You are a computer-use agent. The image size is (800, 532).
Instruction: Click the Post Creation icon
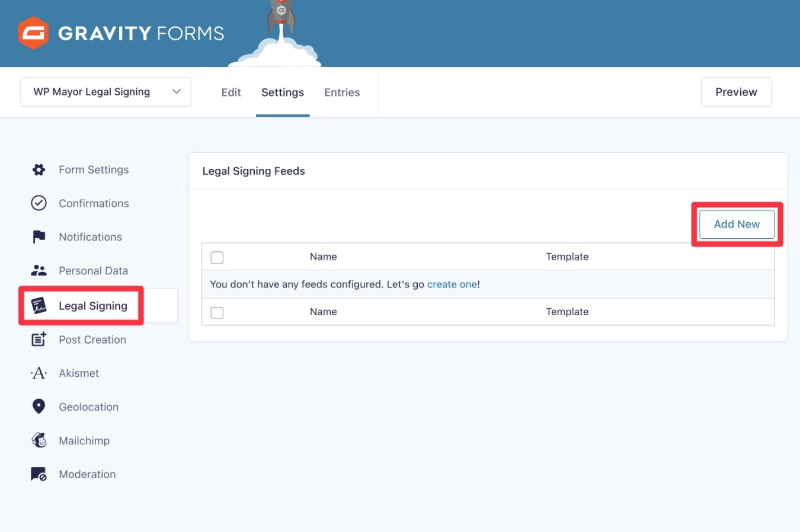click(x=39, y=339)
